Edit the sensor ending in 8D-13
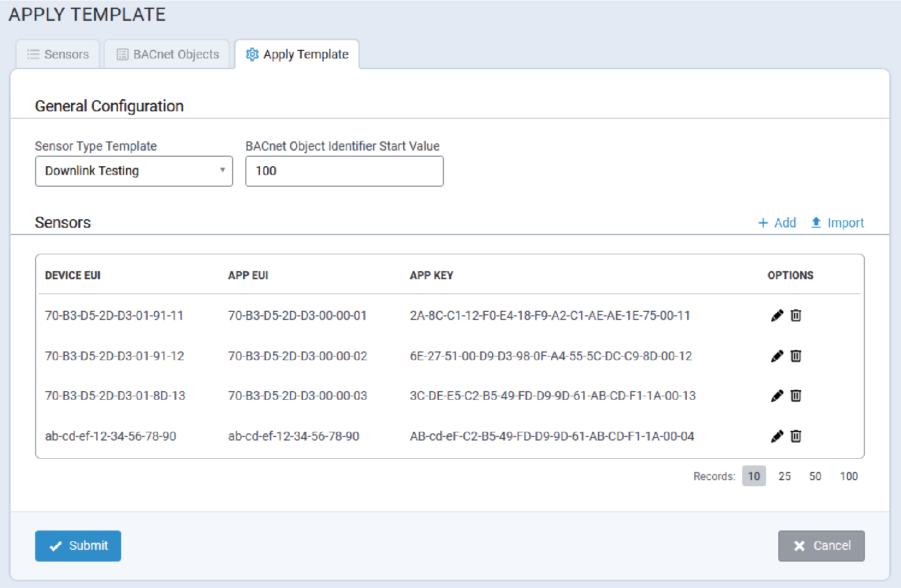Image resolution: width=901 pixels, height=588 pixels. tap(777, 396)
